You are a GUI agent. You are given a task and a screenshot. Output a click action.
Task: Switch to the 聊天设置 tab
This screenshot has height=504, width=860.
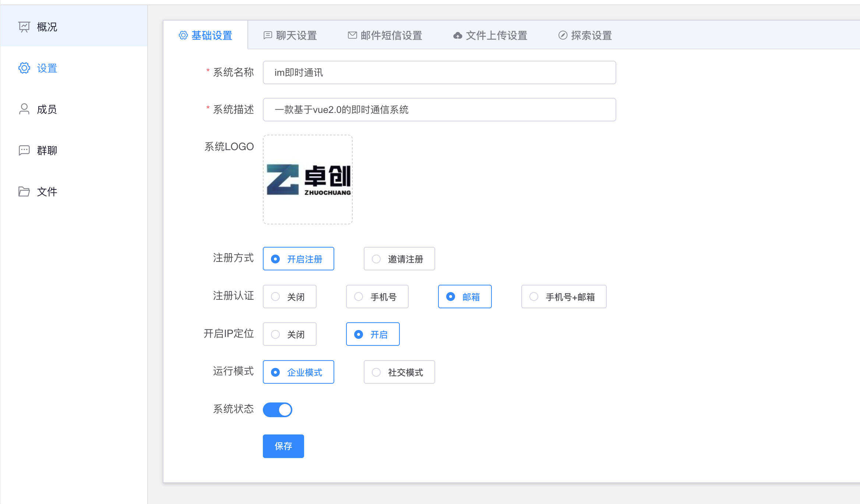[x=290, y=36]
